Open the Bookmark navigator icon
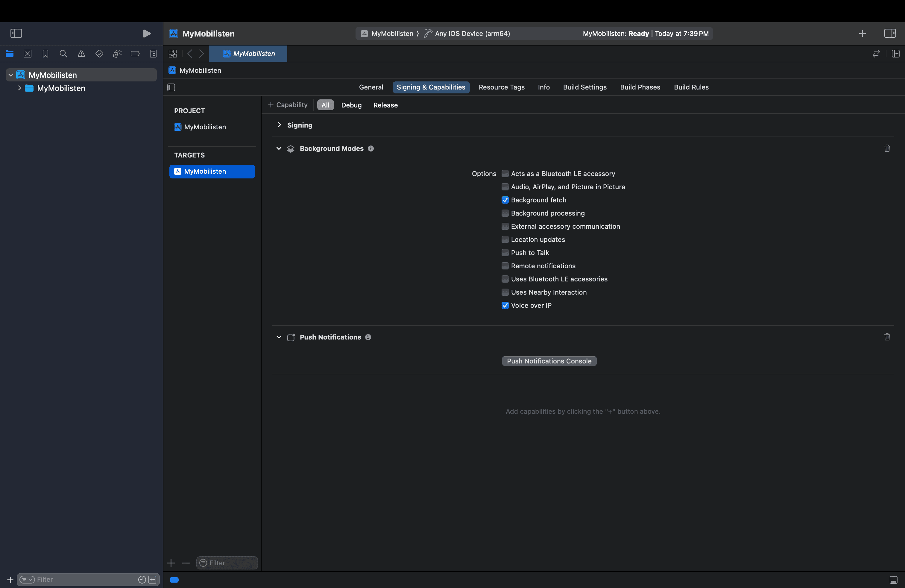 tap(45, 54)
